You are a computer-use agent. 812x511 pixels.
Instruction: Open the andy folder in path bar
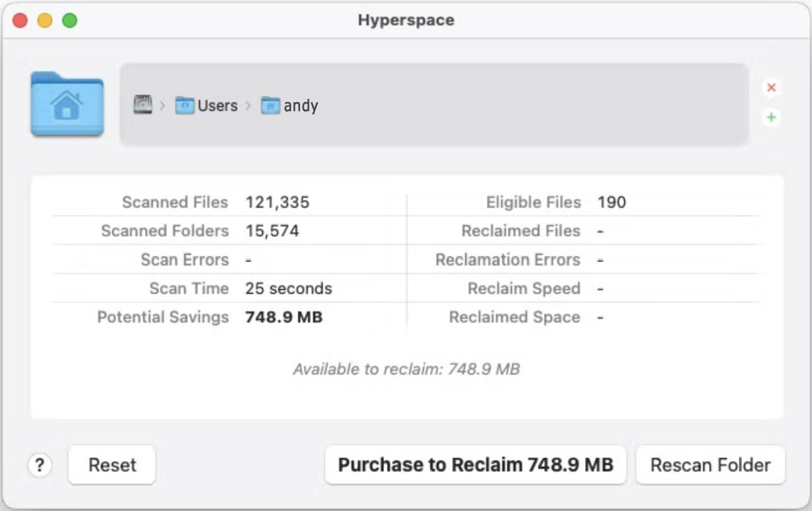pos(290,105)
